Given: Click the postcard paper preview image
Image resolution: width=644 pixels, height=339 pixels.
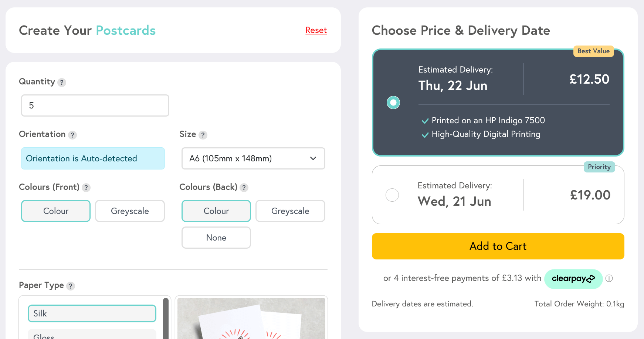Looking at the screenshot, I should (251, 319).
